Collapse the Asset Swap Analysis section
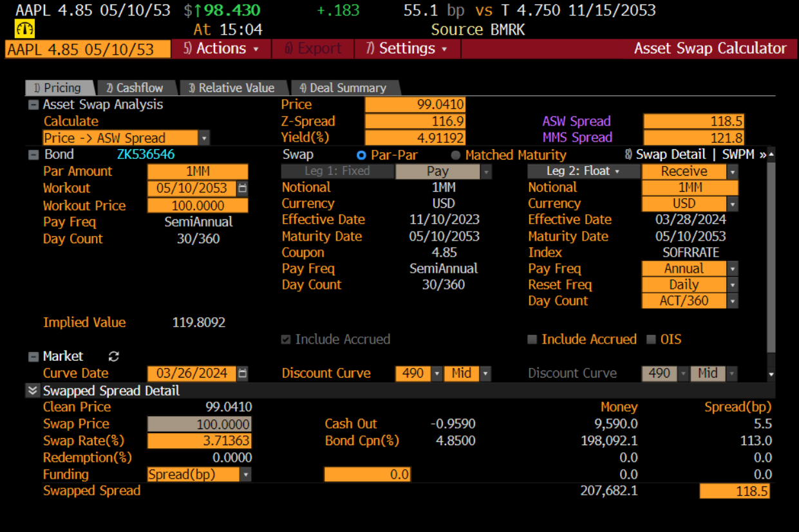799x532 pixels. pos(33,105)
